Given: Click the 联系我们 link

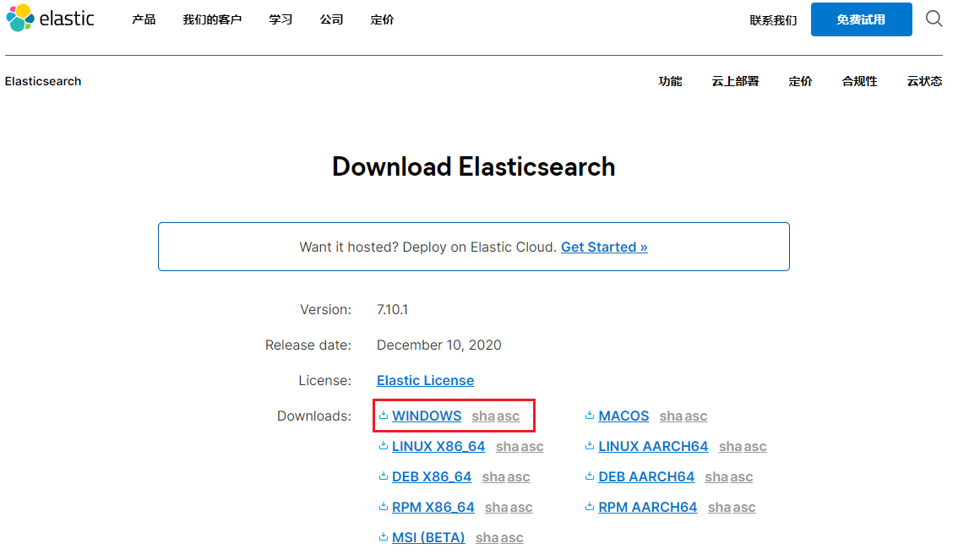Looking at the screenshot, I should (x=773, y=20).
